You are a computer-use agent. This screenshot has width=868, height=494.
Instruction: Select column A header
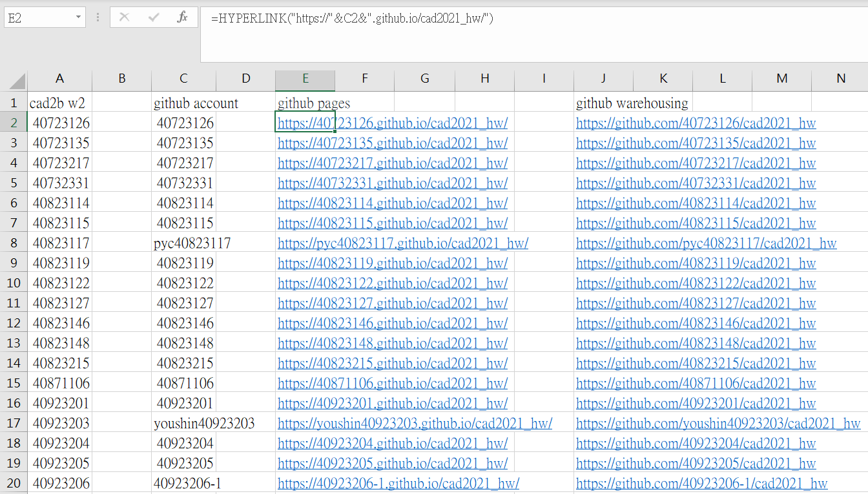click(x=60, y=79)
